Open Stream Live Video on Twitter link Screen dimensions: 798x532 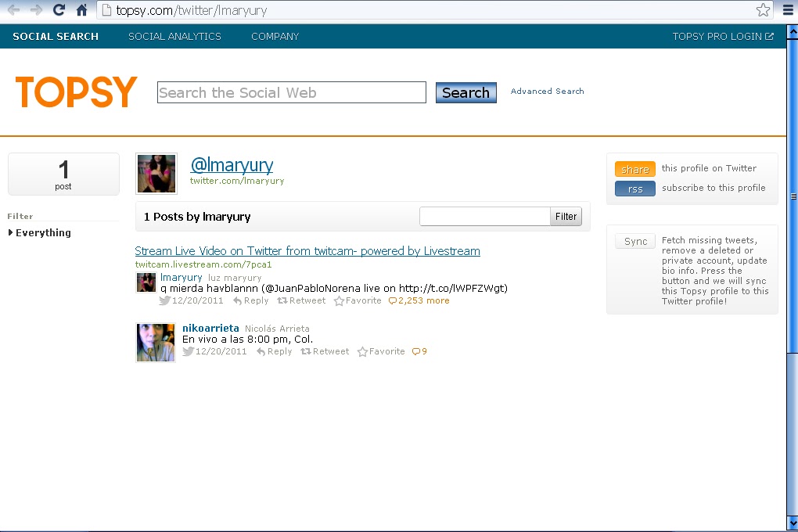pos(307,251)
